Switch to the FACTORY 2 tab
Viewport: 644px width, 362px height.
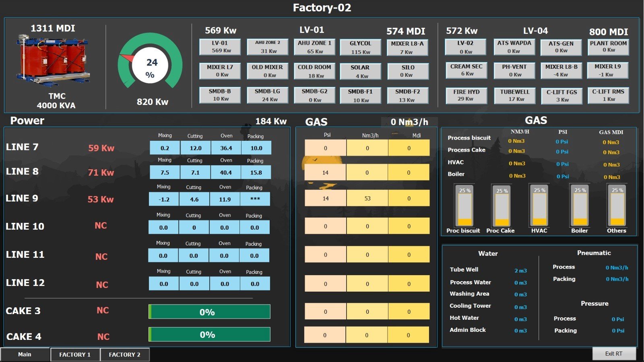[x=125, y=354]
